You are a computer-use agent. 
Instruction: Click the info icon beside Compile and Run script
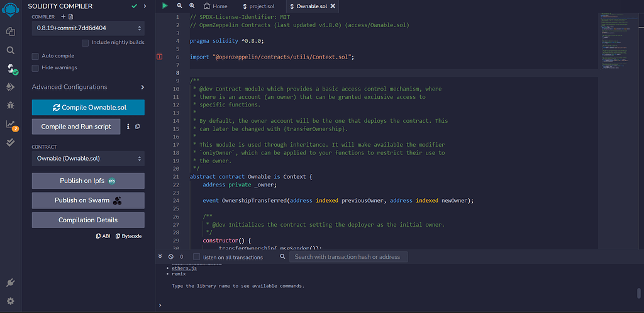coord(128,127)
